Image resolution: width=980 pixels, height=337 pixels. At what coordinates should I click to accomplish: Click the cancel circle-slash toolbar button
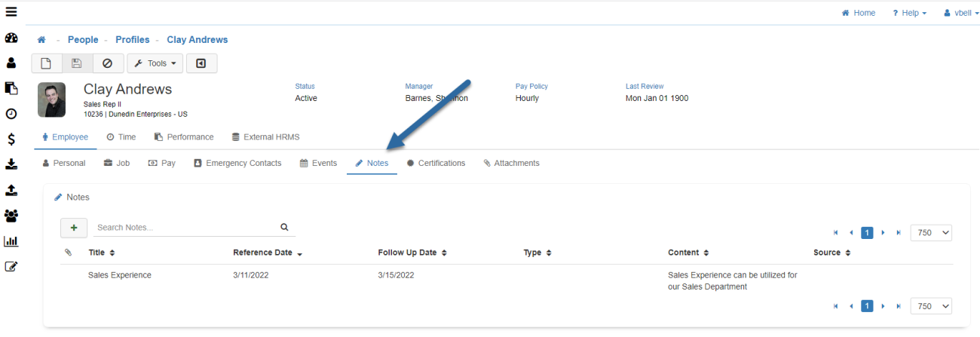(x=108, y=63)
